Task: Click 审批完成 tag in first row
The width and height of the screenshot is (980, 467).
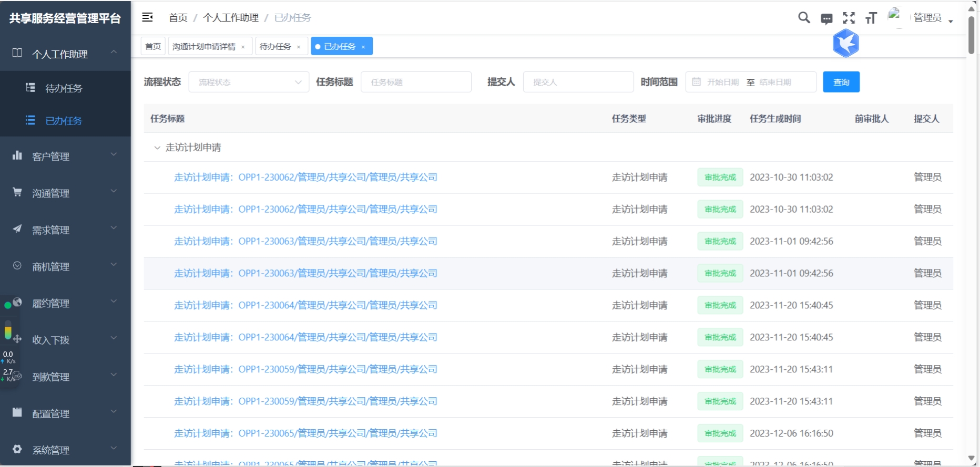Action: click(x=720, y=178)
